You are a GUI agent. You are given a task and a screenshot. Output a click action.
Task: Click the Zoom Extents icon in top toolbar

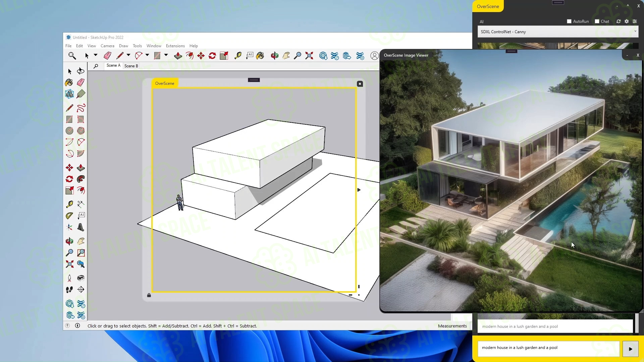[x=309, y=56]
